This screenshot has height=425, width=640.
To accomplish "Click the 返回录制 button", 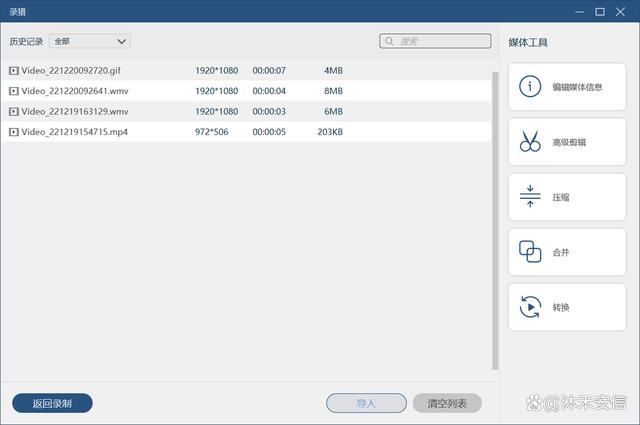I will point(52,403).
